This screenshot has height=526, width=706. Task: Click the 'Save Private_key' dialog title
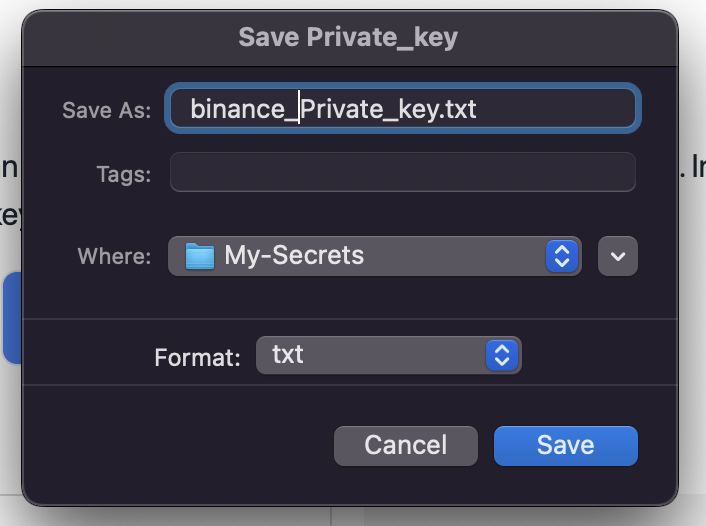coord(348,37)
